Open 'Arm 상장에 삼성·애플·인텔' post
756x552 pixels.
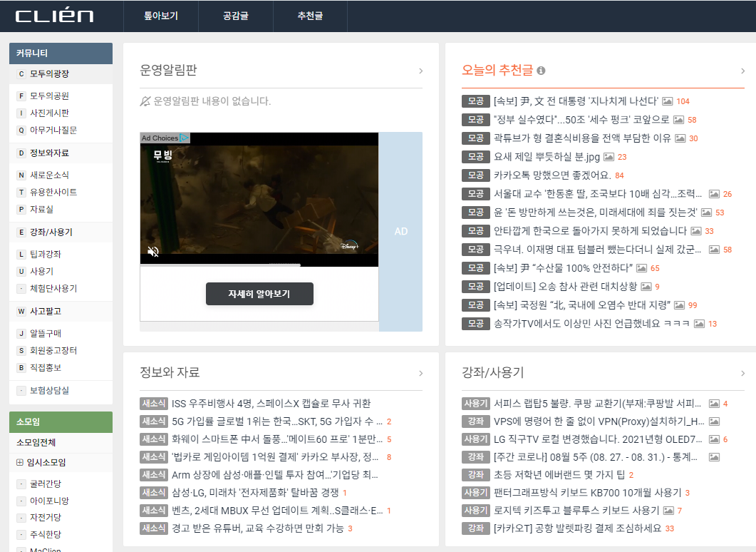[x=275, y=475]
